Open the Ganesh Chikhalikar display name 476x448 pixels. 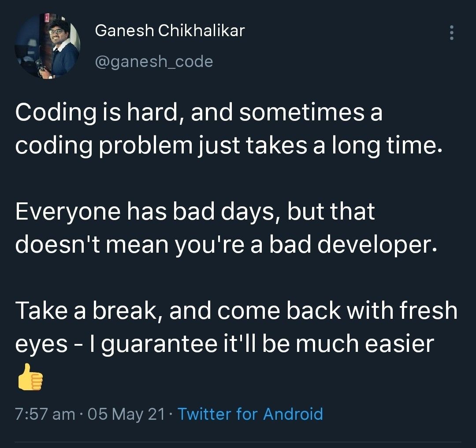[x=170, y=31]
